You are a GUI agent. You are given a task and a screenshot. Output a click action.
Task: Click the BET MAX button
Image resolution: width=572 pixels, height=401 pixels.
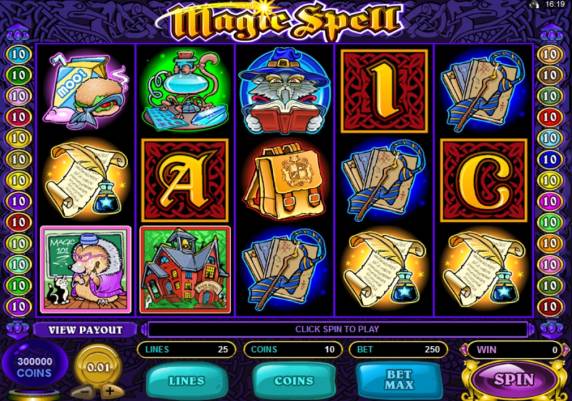click(399, 379)
